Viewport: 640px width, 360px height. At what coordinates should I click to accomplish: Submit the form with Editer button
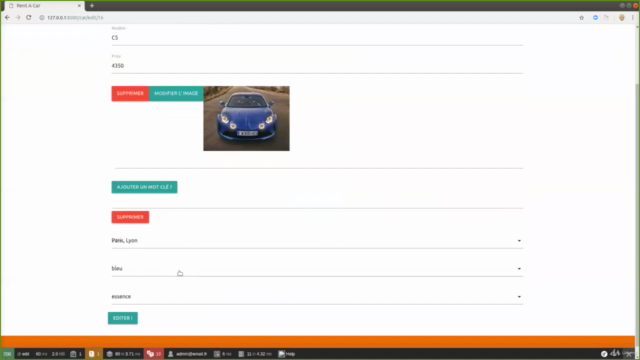pos(123,318)
